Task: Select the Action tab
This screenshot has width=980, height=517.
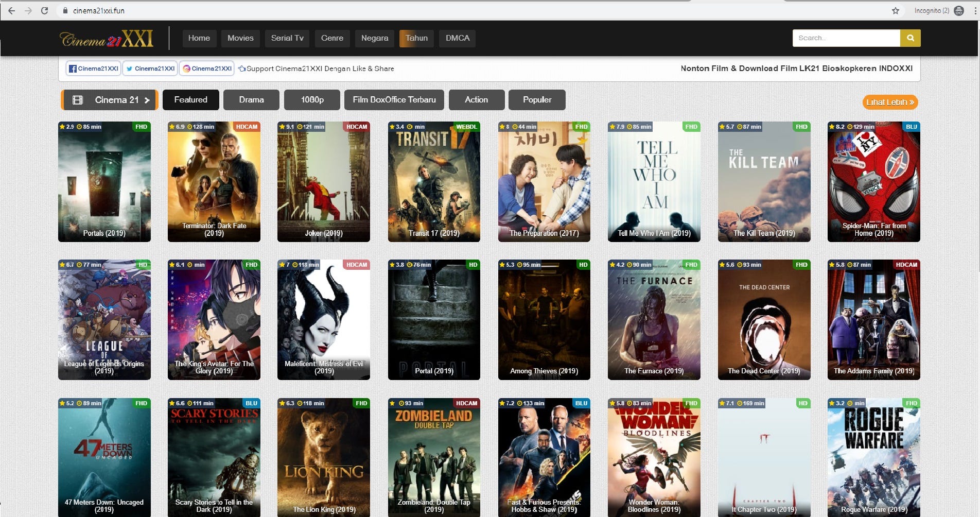Action: (477, 100)
